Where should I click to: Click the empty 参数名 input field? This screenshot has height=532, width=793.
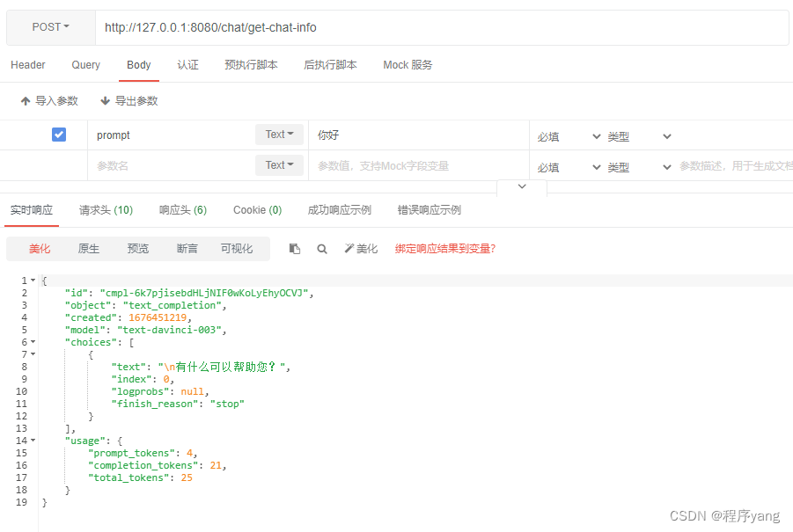[x=171, y=165]
